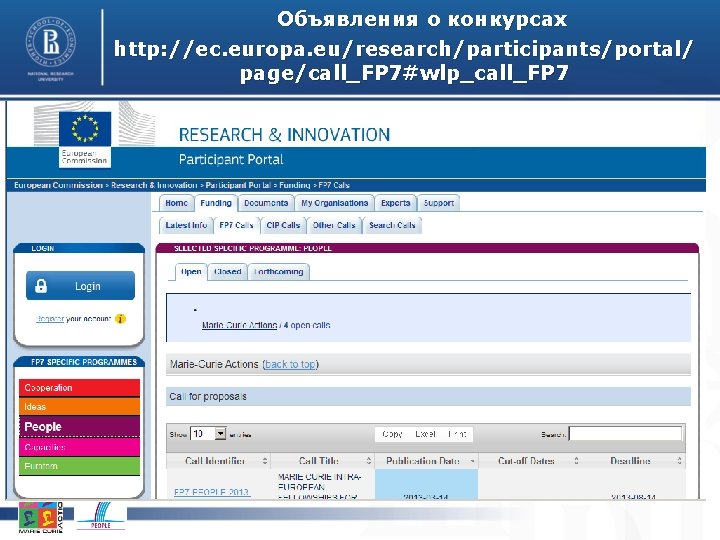Screen dimensions: 720x540
Task: Open the Experts tab
Action: pos(395,203)
